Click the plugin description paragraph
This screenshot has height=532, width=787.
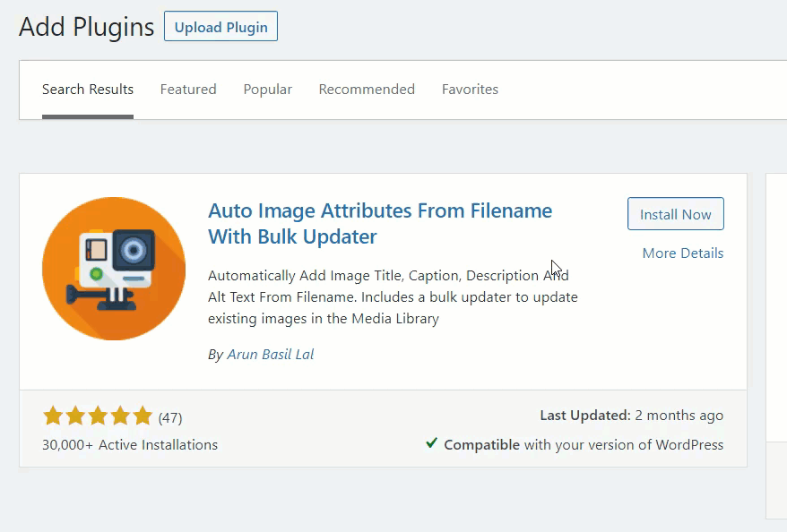(393, 297)
